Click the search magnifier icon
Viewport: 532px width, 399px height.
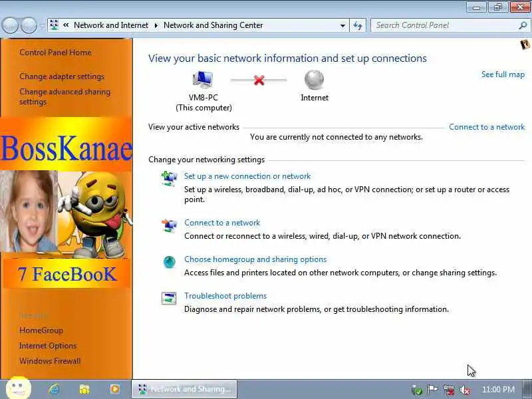pyautogui.click(x=523, y=25)
